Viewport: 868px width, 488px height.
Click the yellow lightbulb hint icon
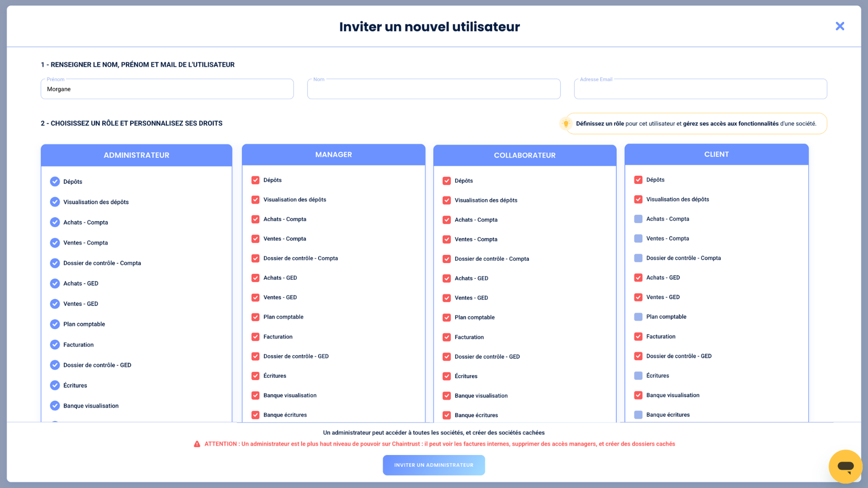(x=566, y=123)
